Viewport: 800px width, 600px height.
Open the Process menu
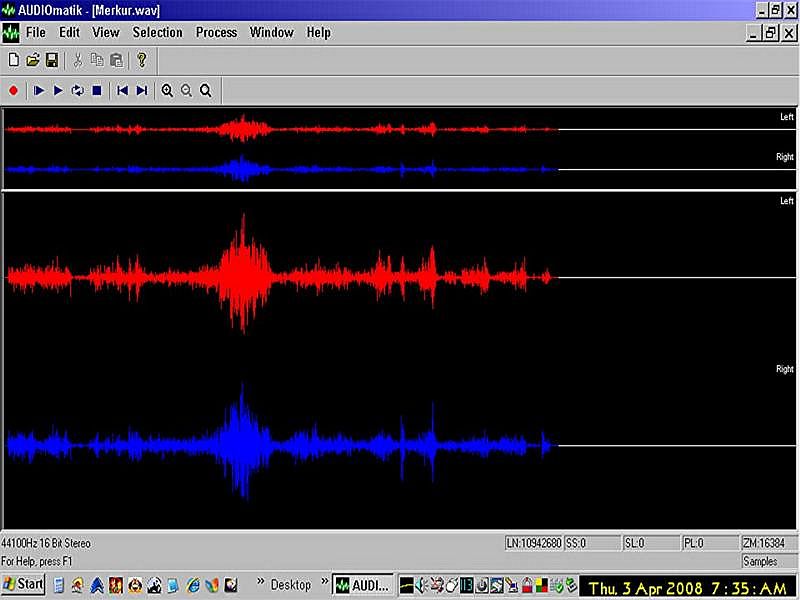(216, 32)
